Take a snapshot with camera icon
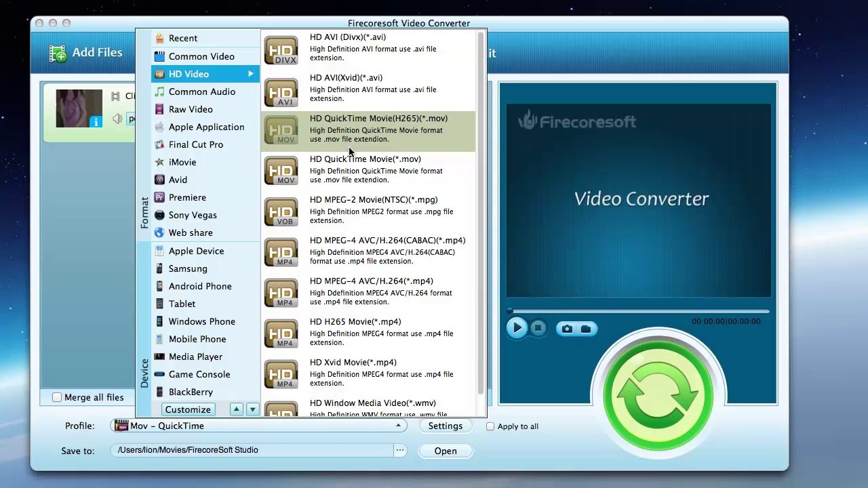The width and height of the screenshot is (868, 488). coord(567,329)
